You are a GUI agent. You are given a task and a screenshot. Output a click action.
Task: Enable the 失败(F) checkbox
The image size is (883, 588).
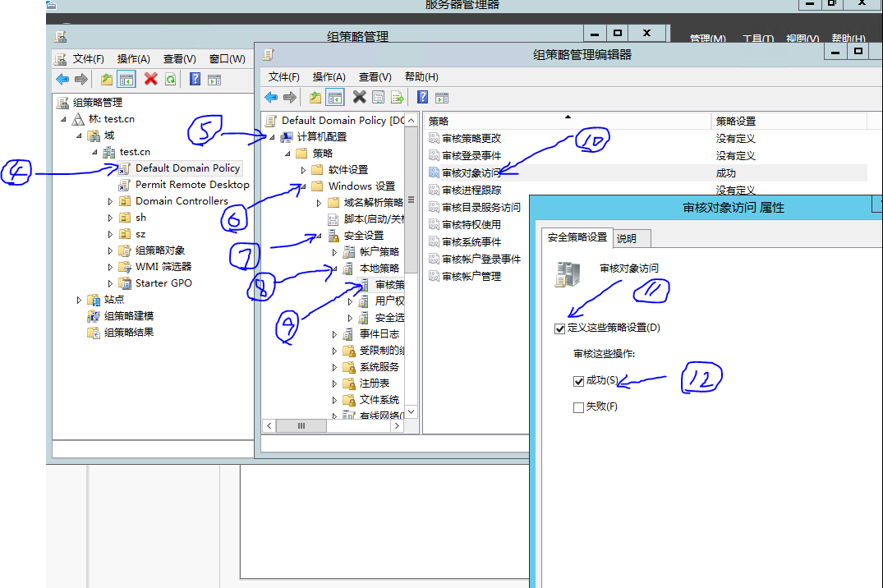pyautogui.click(x=578, y=406)
